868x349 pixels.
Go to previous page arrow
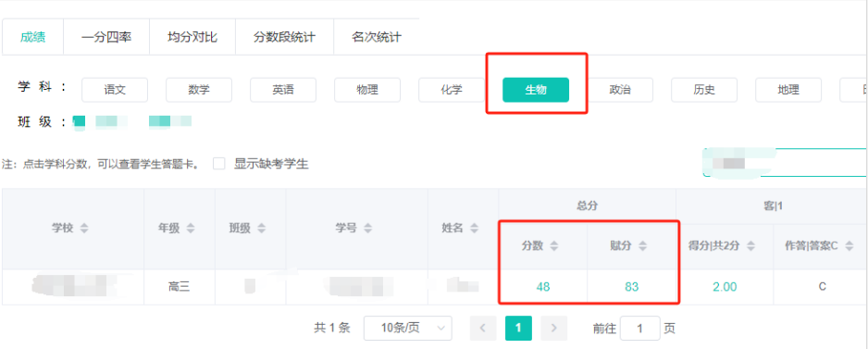pyautogui.click(x=483, y=329)
